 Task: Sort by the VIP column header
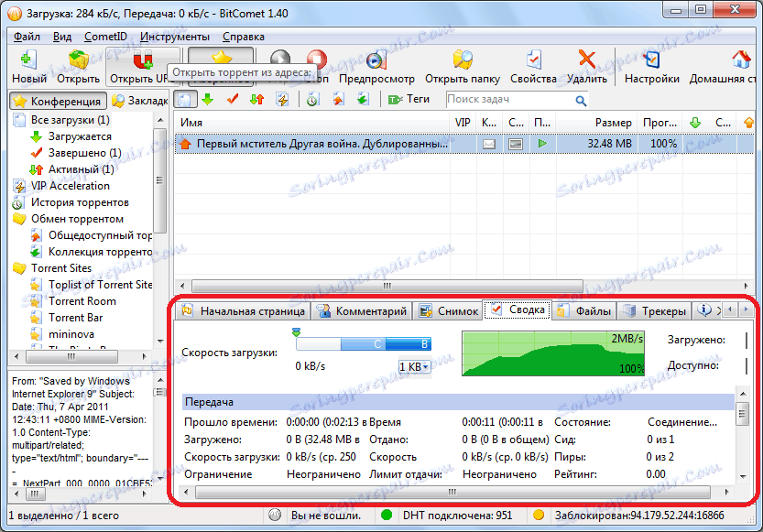coord(463,123)
